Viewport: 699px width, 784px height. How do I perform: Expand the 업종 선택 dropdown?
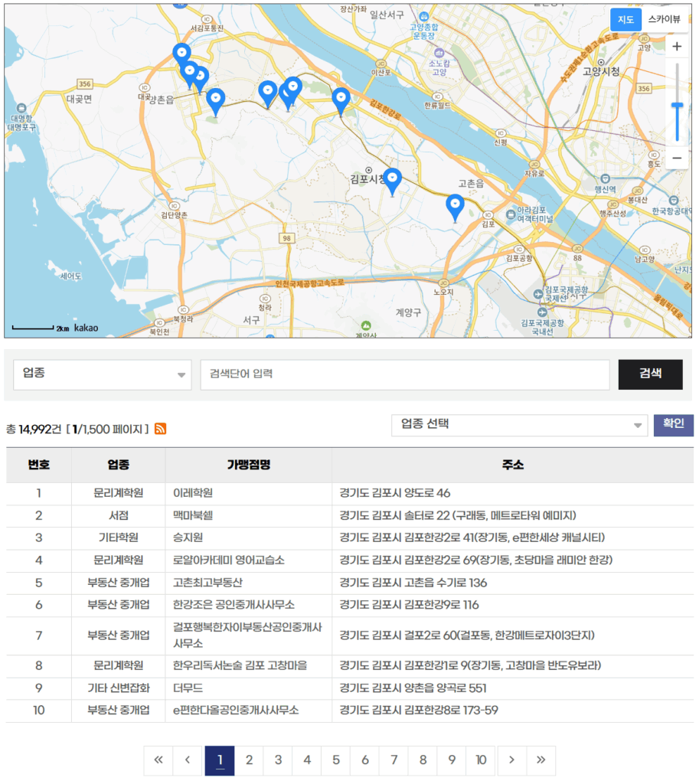[x=519, y=425]
